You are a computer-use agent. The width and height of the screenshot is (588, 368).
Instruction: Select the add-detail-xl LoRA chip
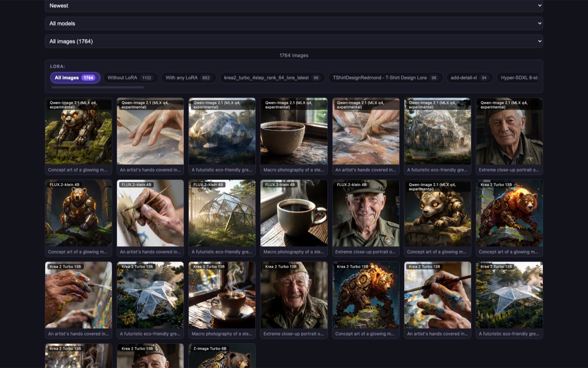(x=469, y=78)
